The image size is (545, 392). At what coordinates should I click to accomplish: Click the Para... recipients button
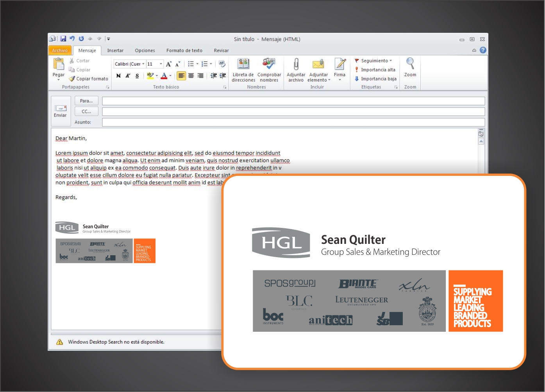(86, 101)
